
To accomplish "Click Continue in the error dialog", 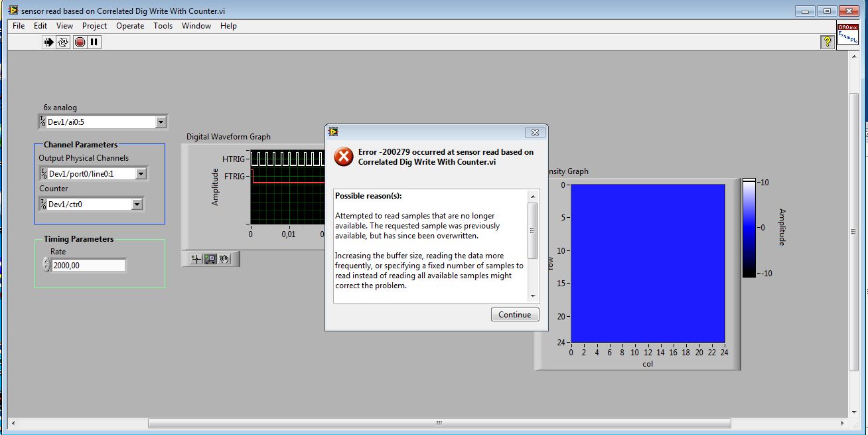I will tap(515, 315).
